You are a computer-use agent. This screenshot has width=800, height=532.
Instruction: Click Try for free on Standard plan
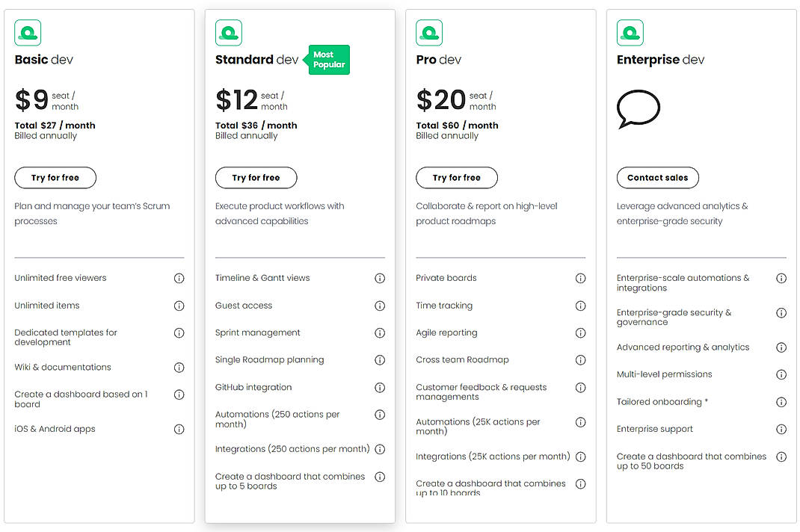256,178
